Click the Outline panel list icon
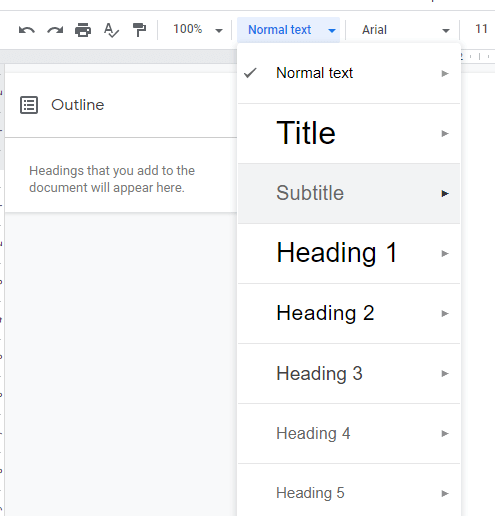Screen dimensions: 495x516 (29, 105)
